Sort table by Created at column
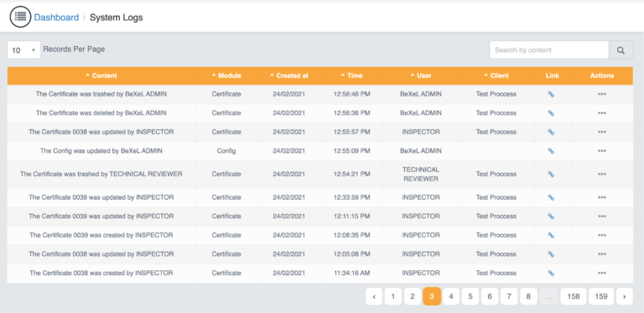This screenshot has width=644, height=313. [289, 76]
